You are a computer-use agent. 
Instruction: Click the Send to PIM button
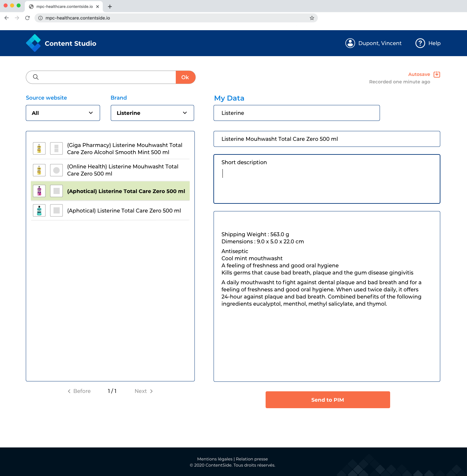tap(328, 400)
